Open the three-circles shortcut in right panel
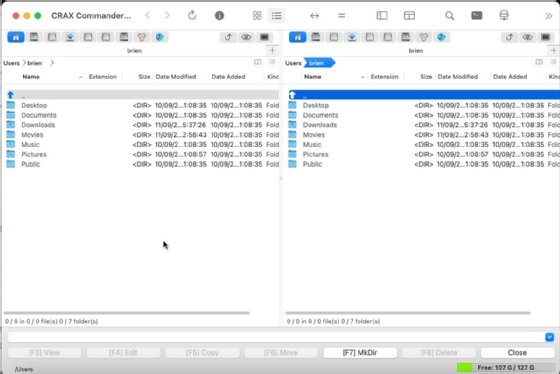This screenshot has width=560, height=374. (424, 37)
